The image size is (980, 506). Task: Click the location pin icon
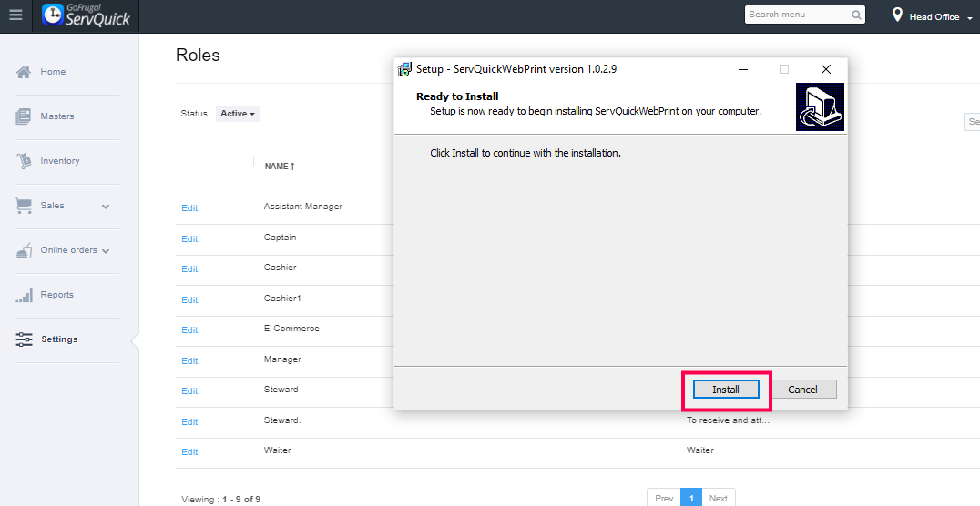pyautogui.click(x=897, y=15)
